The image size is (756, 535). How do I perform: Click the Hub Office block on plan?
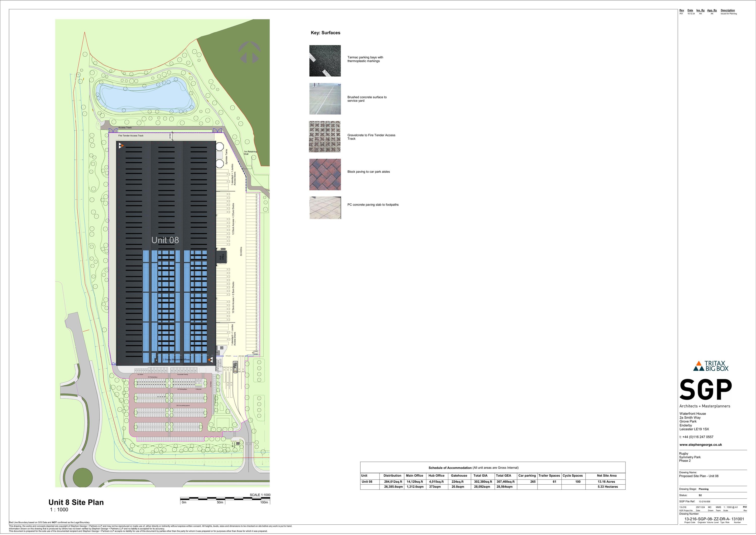221,257
